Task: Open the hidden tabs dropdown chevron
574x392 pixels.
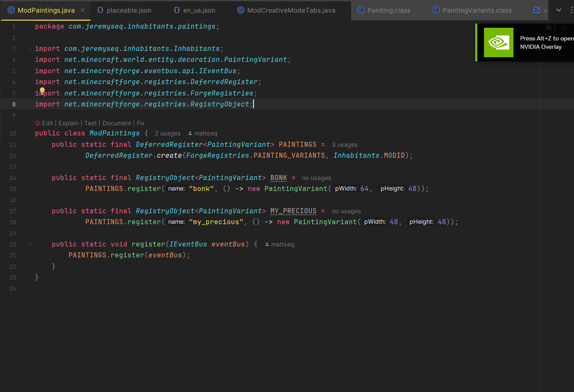Action: (x=558, y=10)
